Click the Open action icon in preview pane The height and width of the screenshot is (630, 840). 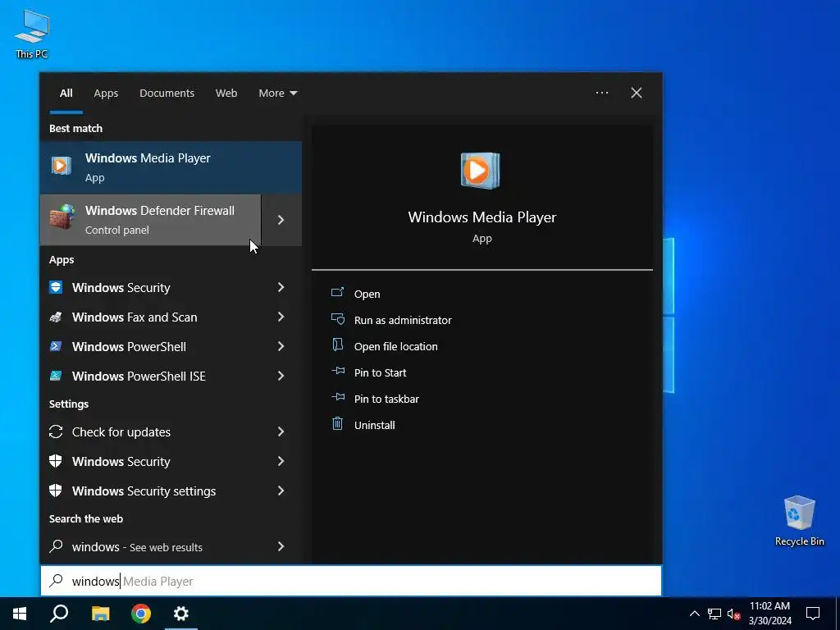(337, 293)
